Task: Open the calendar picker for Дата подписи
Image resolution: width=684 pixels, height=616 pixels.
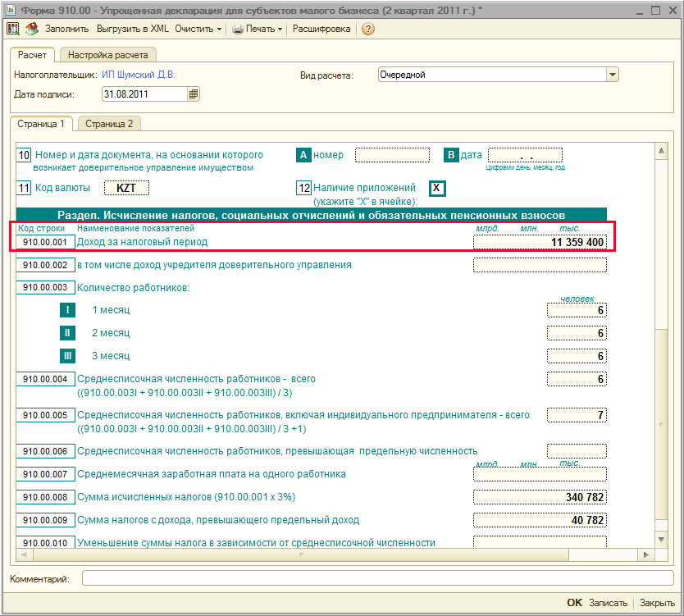Action: (x=194, y=94)
